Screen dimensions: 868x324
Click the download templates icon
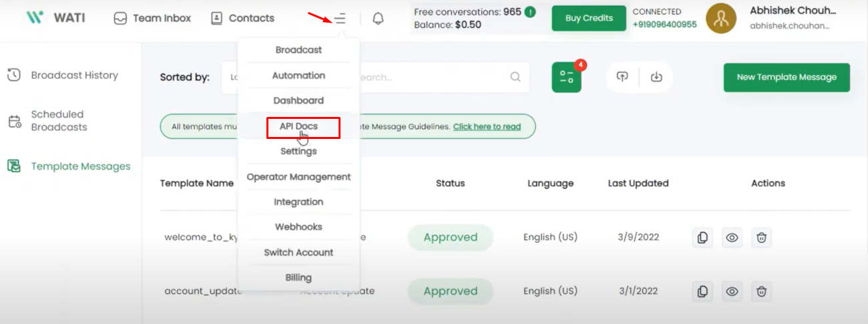pyautogui.click(x=656, y=77)
